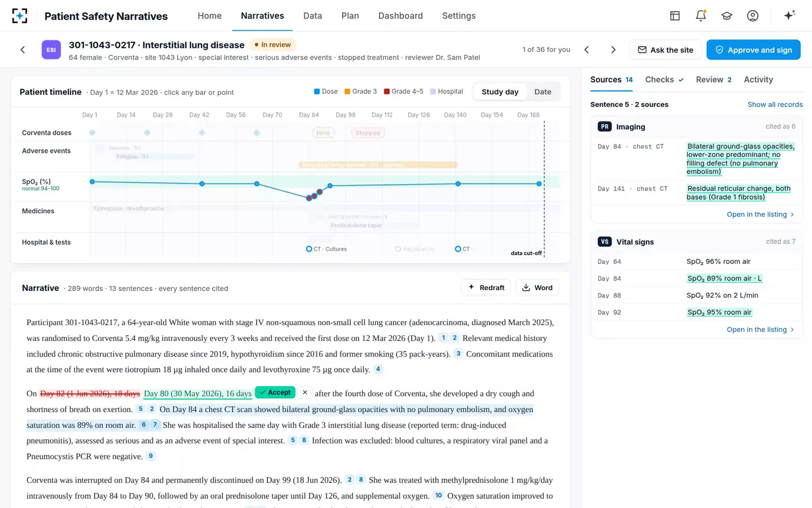
Task: Click the Ask the site button
Action: click(x=665, y=50)
